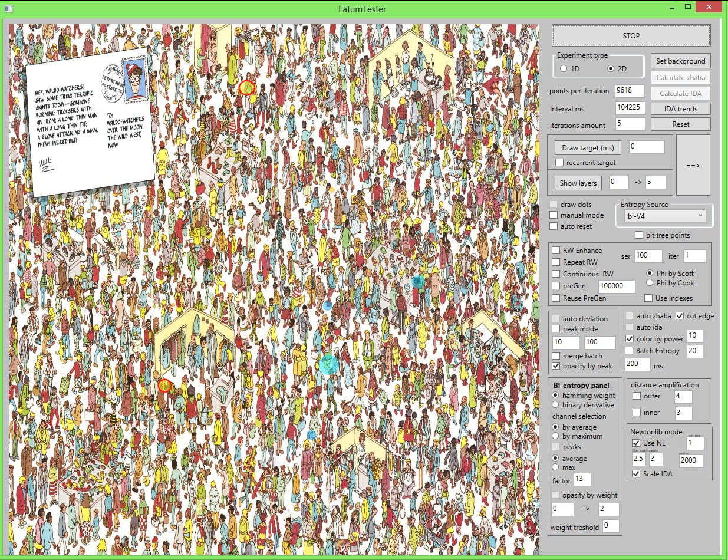Enable the peak mode checkbox
The image size is (728, 560).
pos(556,329)
